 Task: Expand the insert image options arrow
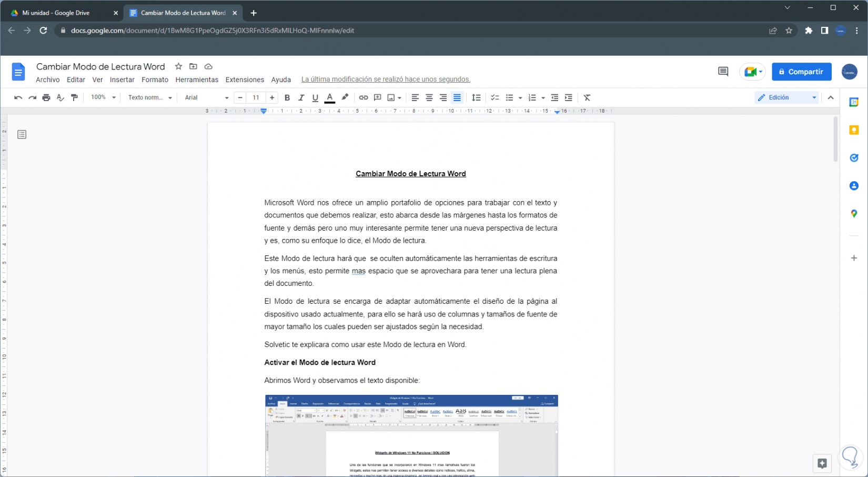click(x=400, y=98)
